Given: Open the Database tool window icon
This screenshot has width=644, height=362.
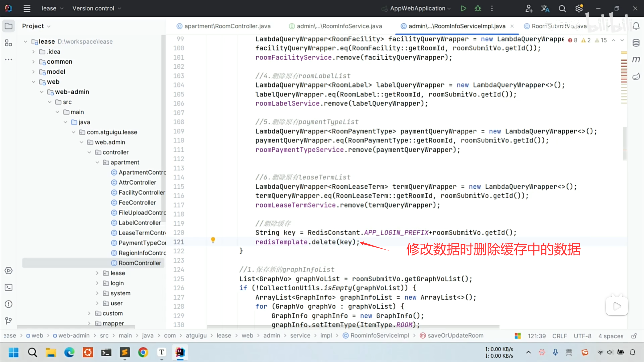Looking at the screenshot, I should pos(636,43).
